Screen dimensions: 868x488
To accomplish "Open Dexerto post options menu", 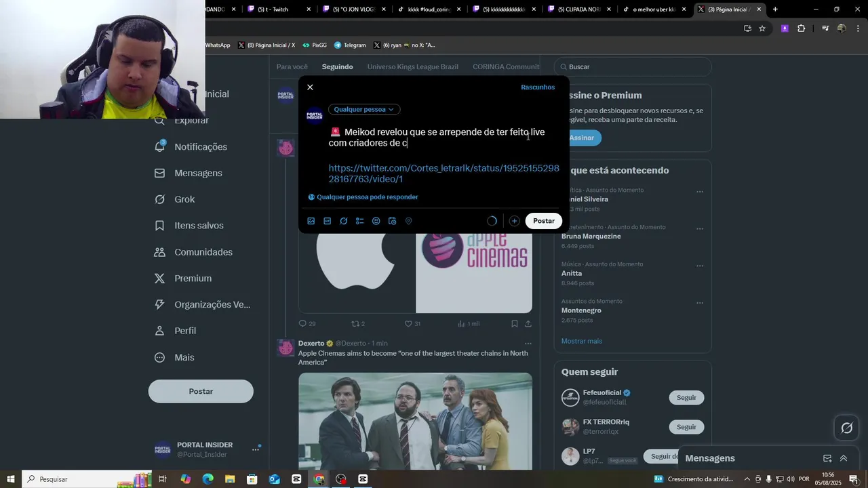I will [528, 344].
